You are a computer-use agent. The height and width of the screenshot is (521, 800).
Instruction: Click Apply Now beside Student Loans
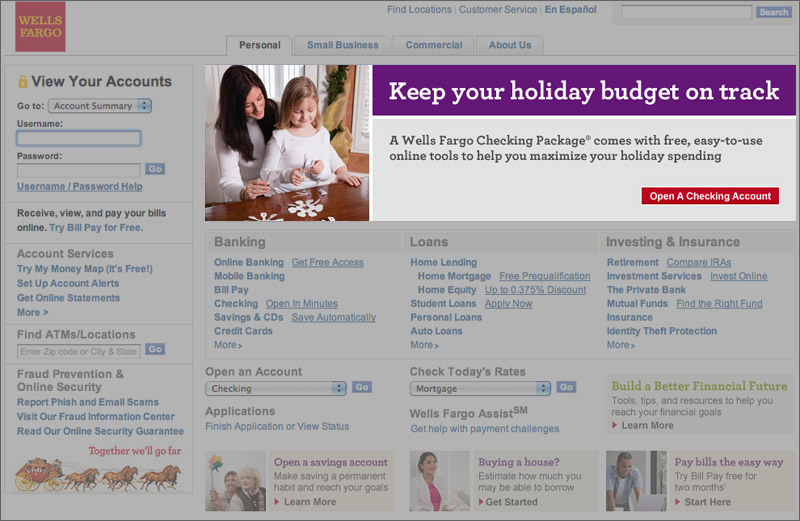(508, 304)
